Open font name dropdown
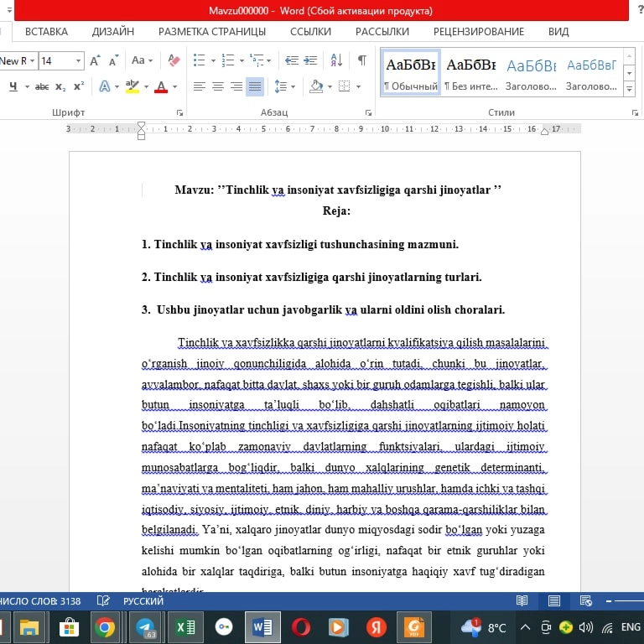The width and height of the screenshot is (644, 644). tap(32, 60)
